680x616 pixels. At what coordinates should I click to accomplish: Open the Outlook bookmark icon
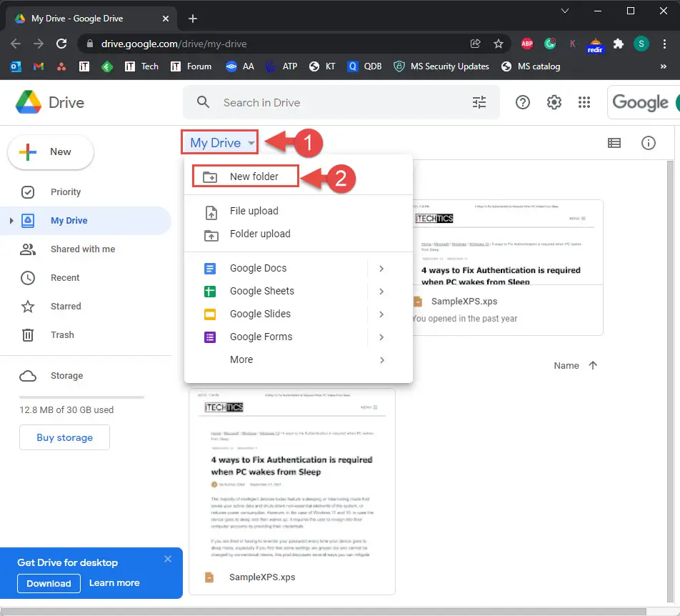[16, 66]
